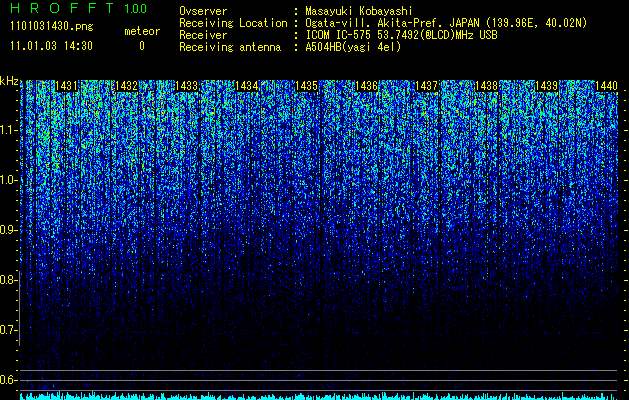
Task: Click the 0.8 frequency axis label
Action: 9,280
